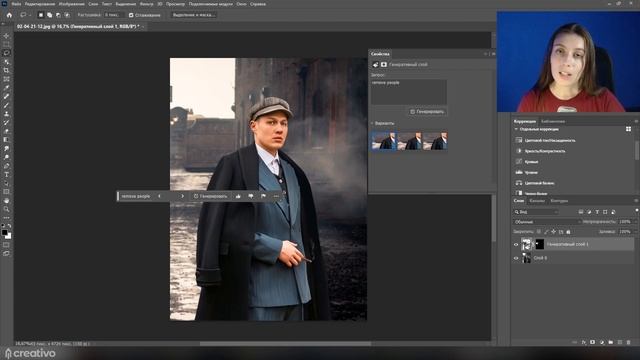Collapse the Variations section
Image resolution: width=640 pixels, height=360 pixels.
pyautogui.click(x=372, y=123)
